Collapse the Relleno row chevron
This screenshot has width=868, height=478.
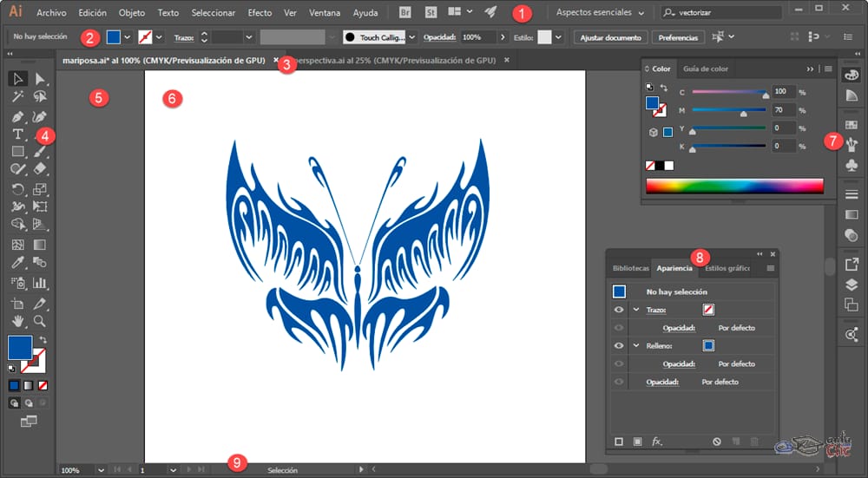pos(636,346)
